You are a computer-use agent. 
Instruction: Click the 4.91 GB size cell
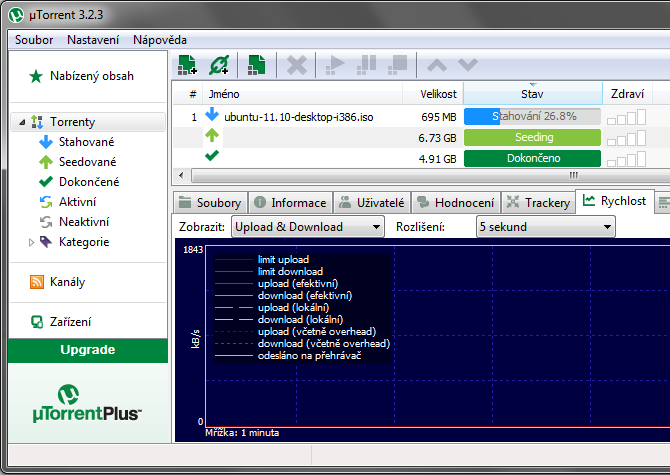[x=437, y=159]
